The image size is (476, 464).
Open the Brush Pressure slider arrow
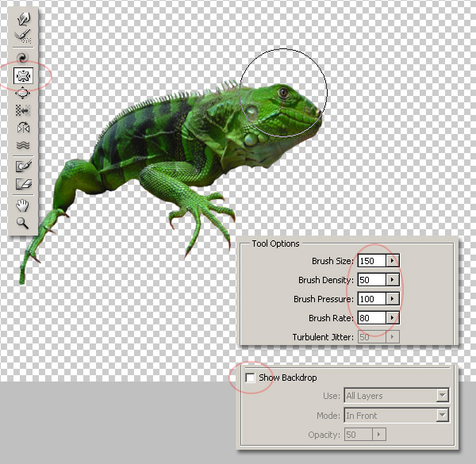(x=393, y=299)
